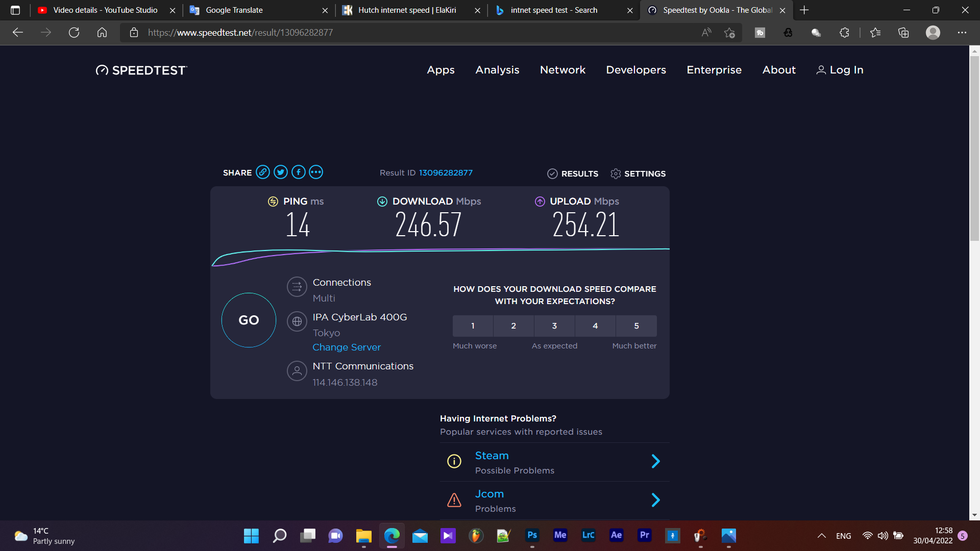Open the Apps menu
Screen dimensions: 980x551
[440, 70]
